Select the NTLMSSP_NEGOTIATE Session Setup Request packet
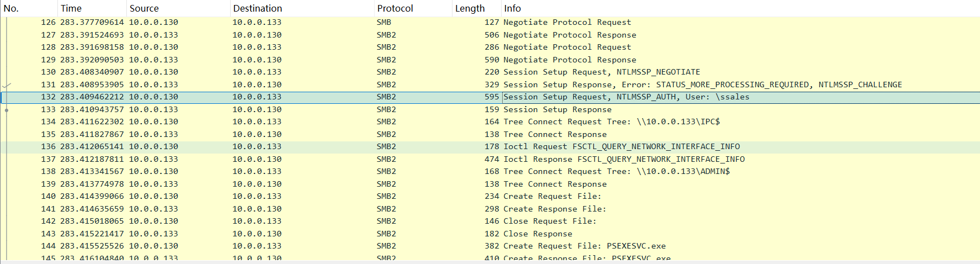 click(x=601, y=72)
